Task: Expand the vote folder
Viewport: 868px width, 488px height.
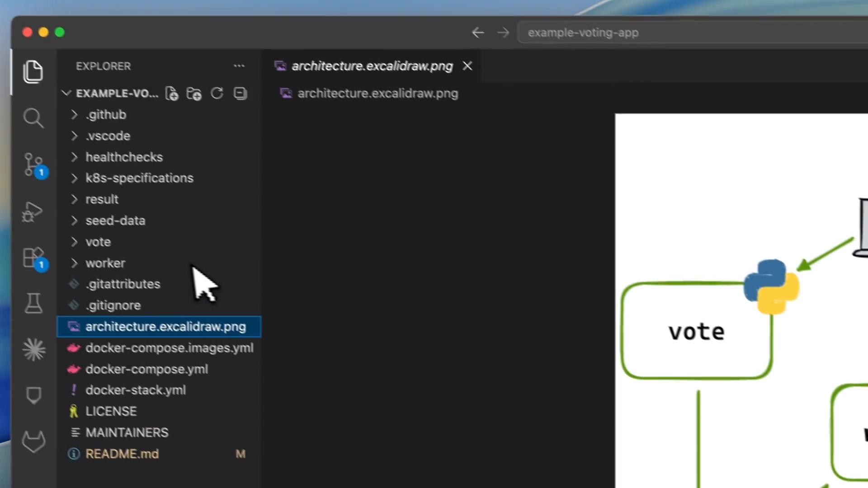Action: click(x=159, y=242)
